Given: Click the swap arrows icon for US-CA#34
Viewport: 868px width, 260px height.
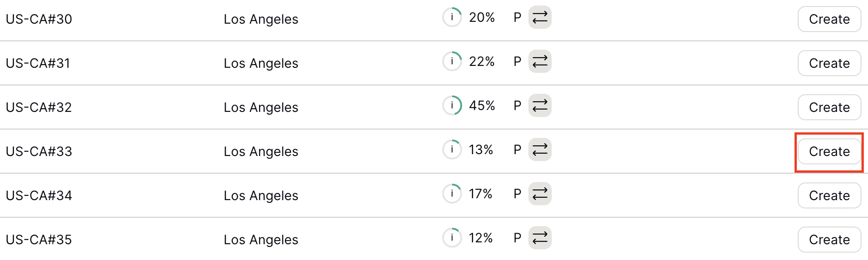Looking at the screenshot, I should point(540,194).
